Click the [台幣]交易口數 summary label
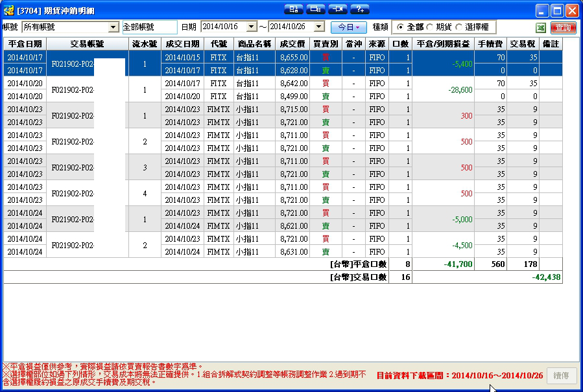This screenshot has height=392, width=583. point(359,277)
